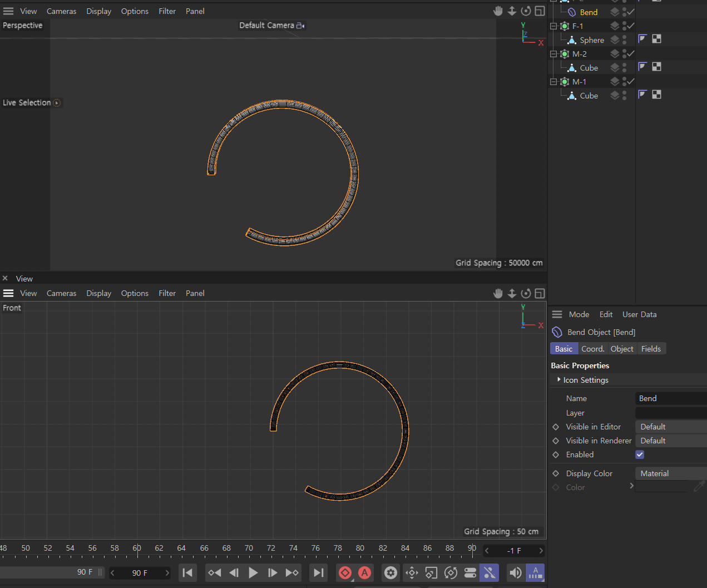Click the Phong tag on the Sphere row
The height and width of the screenshot is (588, 707).
642,39
